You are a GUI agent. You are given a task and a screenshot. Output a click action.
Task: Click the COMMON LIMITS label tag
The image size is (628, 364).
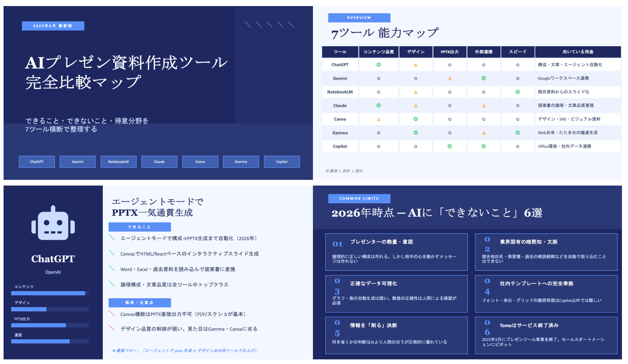(359, 199)
